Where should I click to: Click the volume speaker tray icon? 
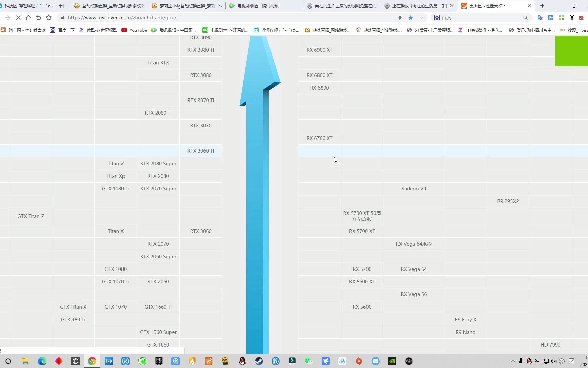click(554, 361)
